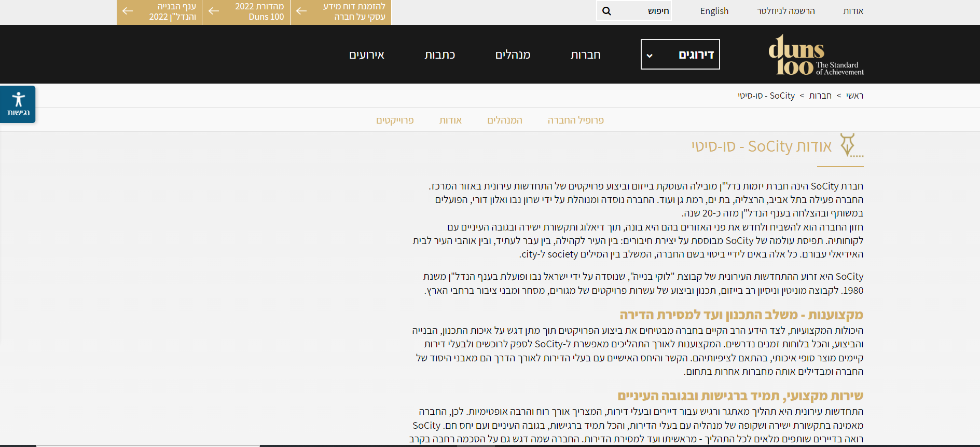The width and height of the screenshot is (980, 447).
Task: Open the top bar אודות link
Action: [853, 11]
